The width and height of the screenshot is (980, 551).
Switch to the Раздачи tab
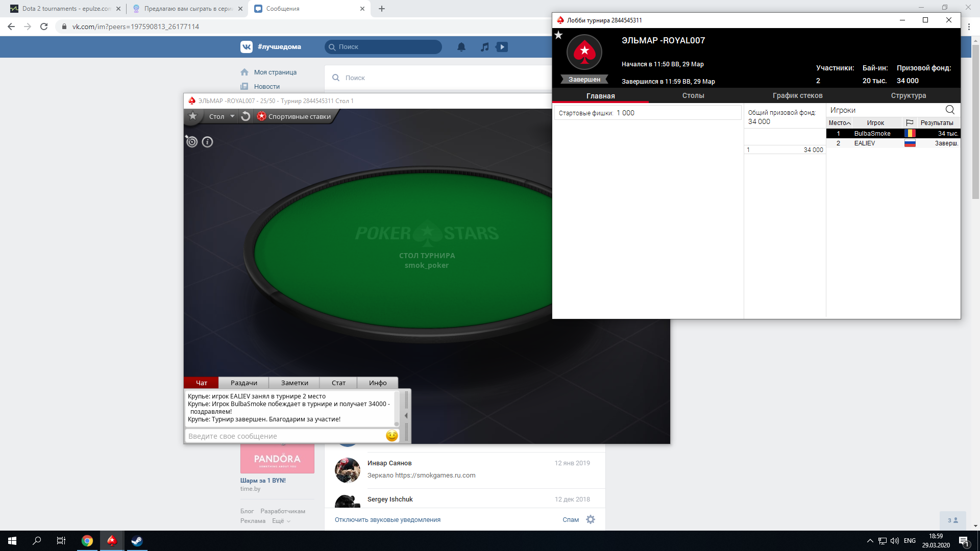click(243, 383)
